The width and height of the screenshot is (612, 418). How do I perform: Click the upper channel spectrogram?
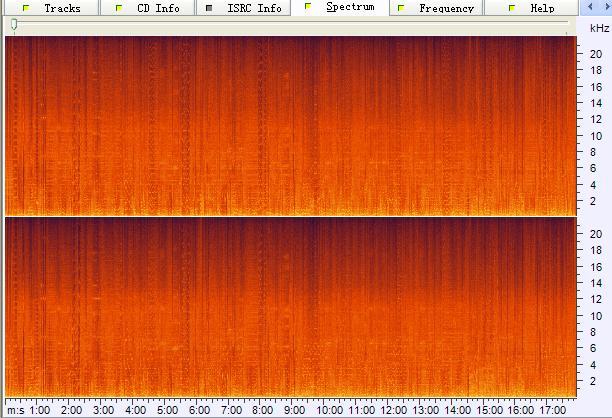tap(291, 126)
